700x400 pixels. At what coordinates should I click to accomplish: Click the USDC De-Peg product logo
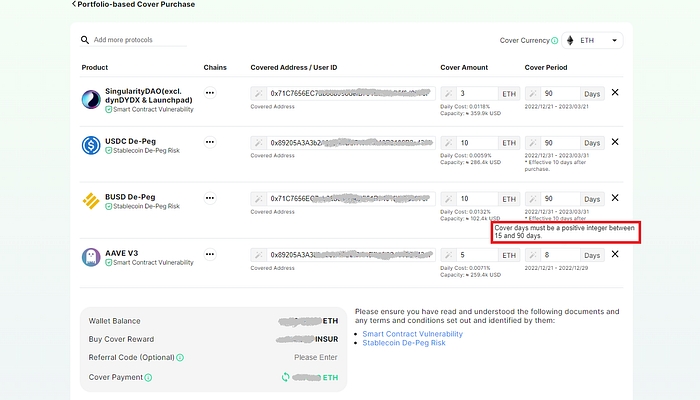(x=91, y=145)
